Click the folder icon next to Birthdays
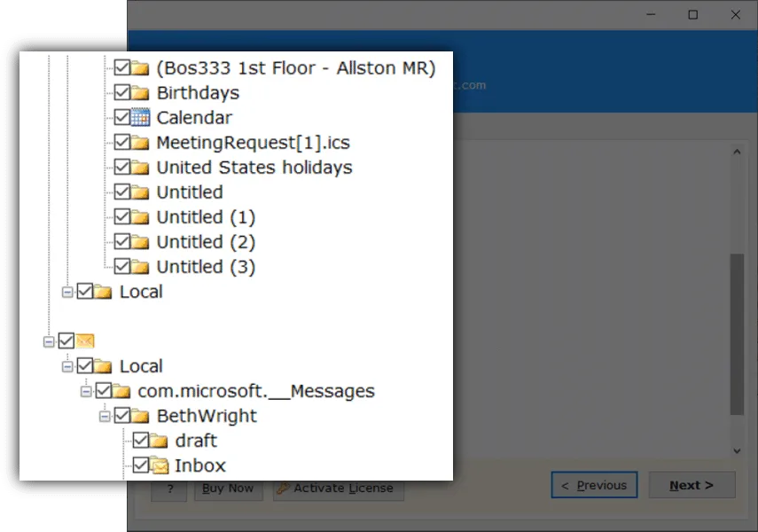Viewport: 758px width, 532px height. pos(140,92)
